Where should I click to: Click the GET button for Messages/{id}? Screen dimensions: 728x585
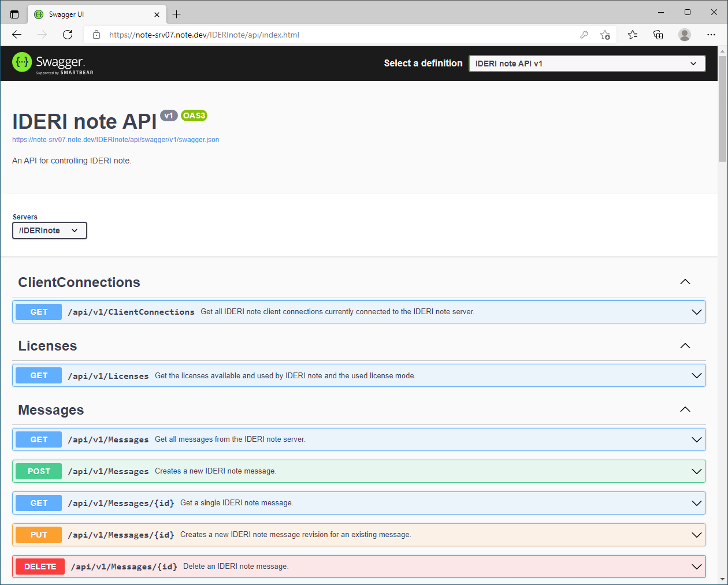pyautogui.click(x=39, y=503)
